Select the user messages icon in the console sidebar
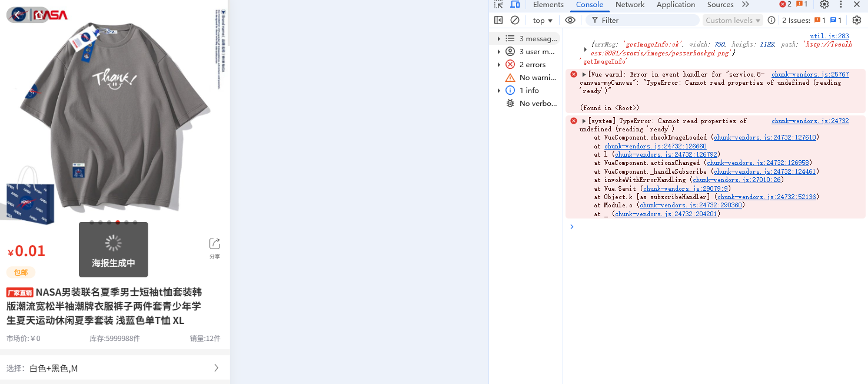This screenshot has height=384, width=868. 510,52
